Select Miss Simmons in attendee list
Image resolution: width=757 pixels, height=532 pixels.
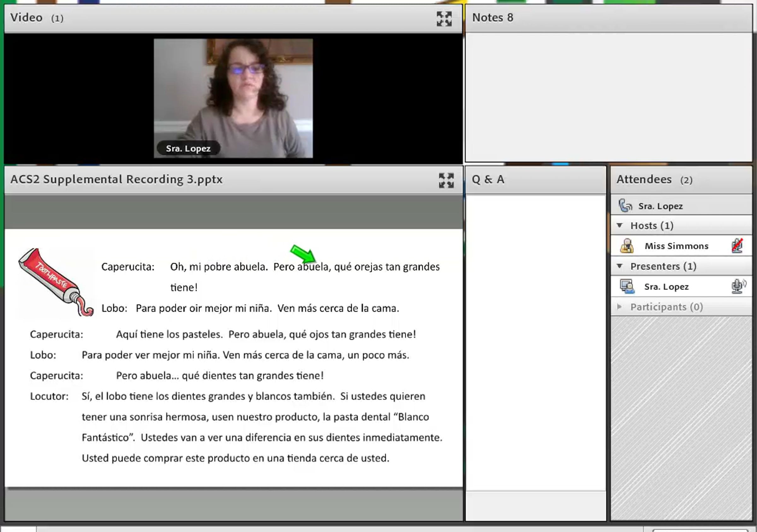click(x=676, y=246)
